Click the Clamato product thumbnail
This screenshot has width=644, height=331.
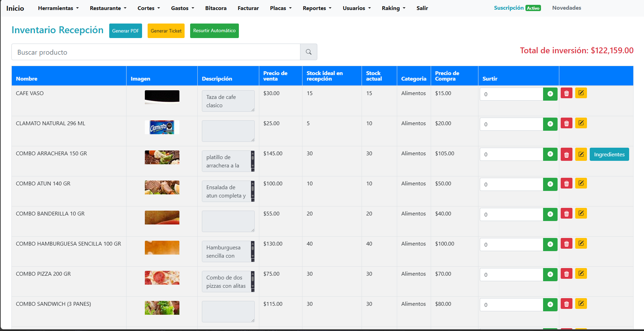162,127
